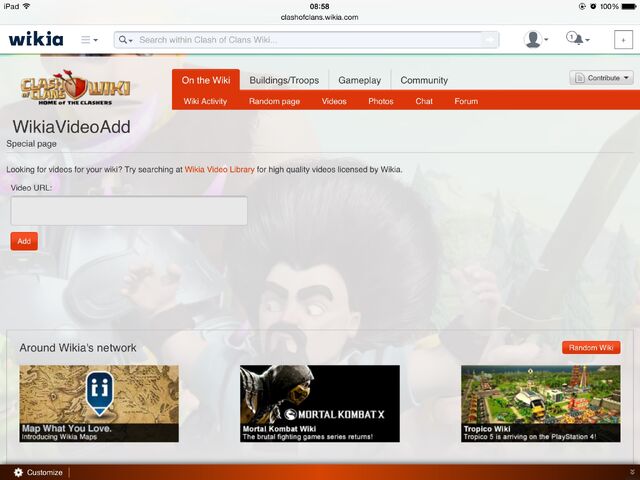Screen dimensions: 640x480
Task: Open the Chat link
Action: click(x=424, y=101)
